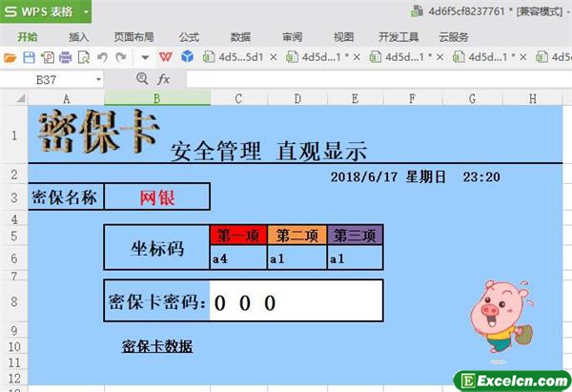Viewport: 572px width, 392px height.
Task: Click the 安全管理 直观显示 subtitle
Action: pos(269,151)
